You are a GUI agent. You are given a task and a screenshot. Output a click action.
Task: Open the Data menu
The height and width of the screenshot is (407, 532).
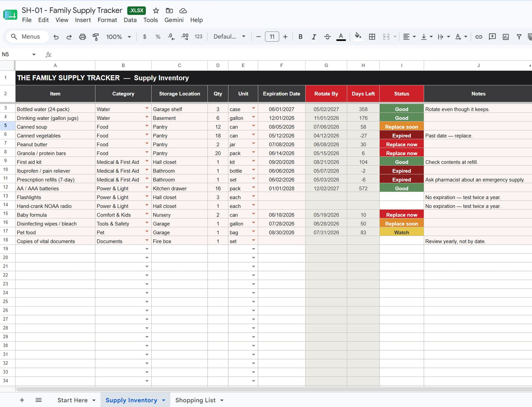pos(130,20)
